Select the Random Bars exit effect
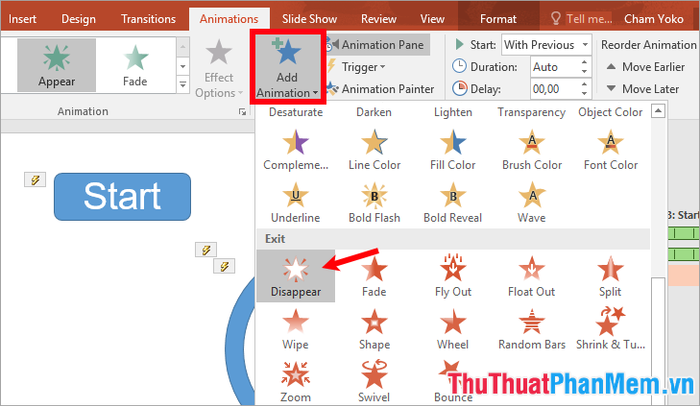Image resolution: width=700 pixels, height=406 pixels. coord(532,330)
